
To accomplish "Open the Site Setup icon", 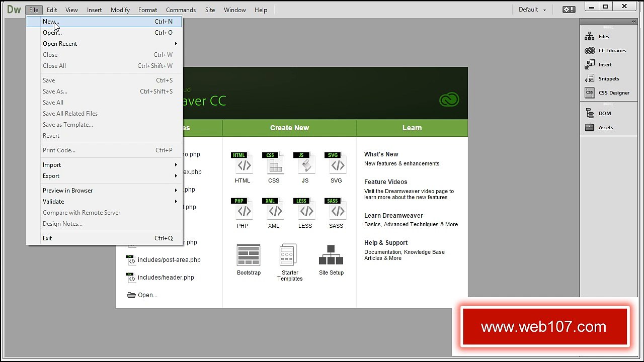I will coord(331,256).
